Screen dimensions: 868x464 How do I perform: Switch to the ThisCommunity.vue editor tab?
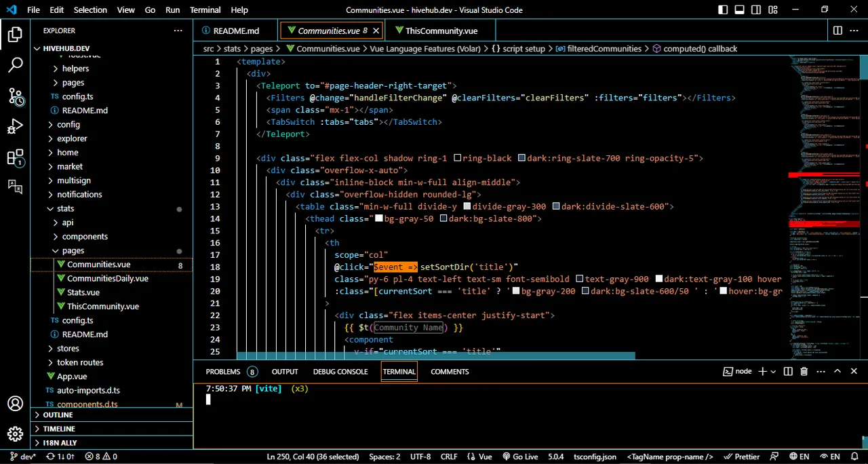(441, 31)
